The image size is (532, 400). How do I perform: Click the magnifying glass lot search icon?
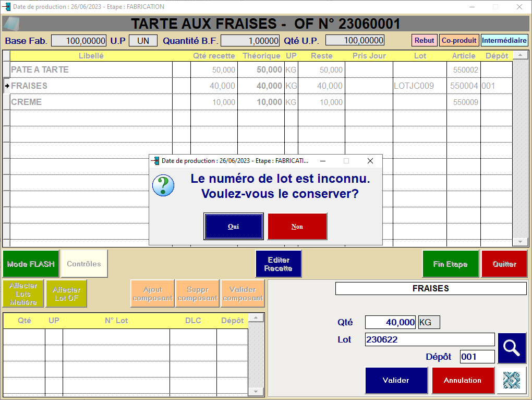[x=512, y=348]
